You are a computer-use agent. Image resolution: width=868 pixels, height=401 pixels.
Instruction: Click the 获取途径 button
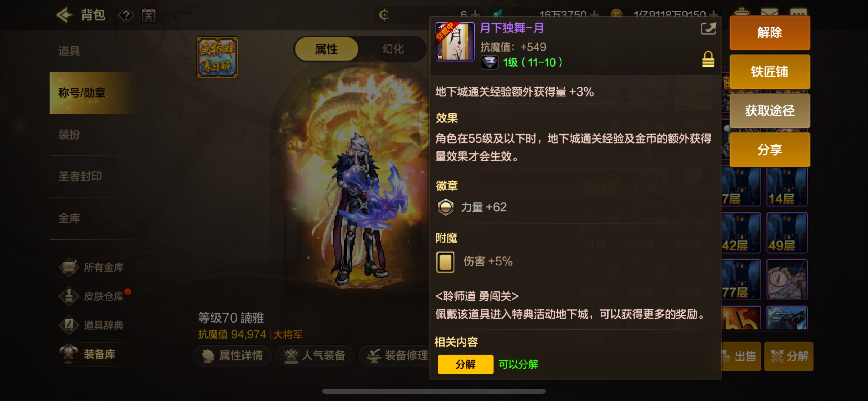[x=770, y=111]
